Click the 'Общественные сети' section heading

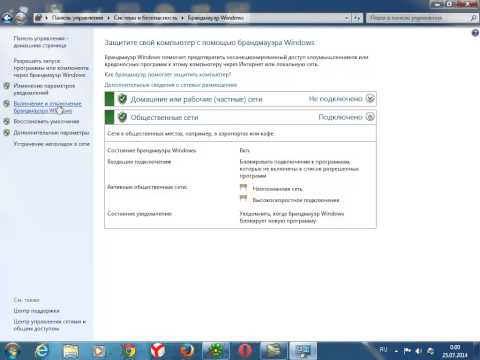(x=164, y=117)
